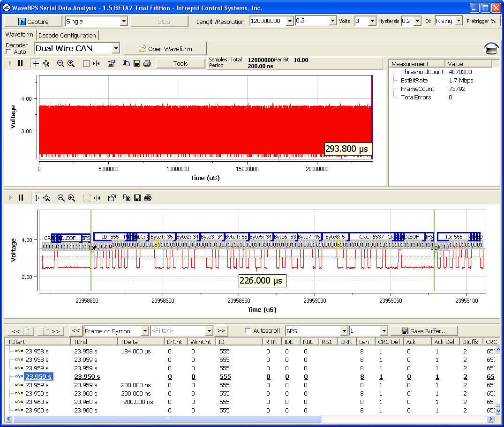
Task: Click the frame table scroll-down arrow
Action: [498, 411]
